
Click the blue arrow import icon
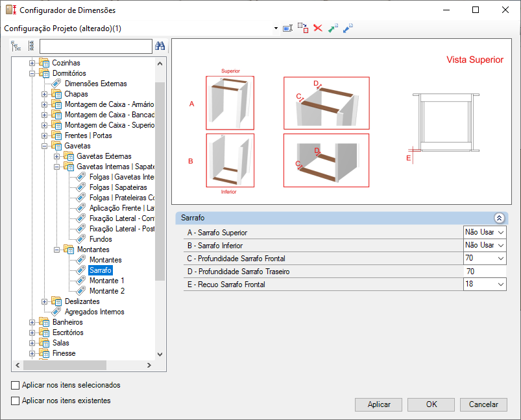(x=348, y=28)
